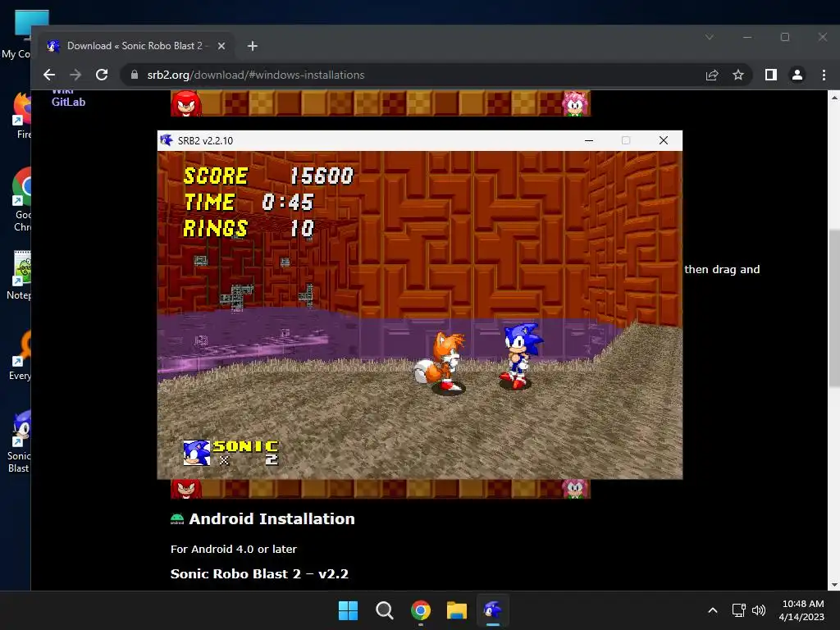
Task: Select the Download « Sonic Robo Blast 2 tab
Action: (134, 46)
